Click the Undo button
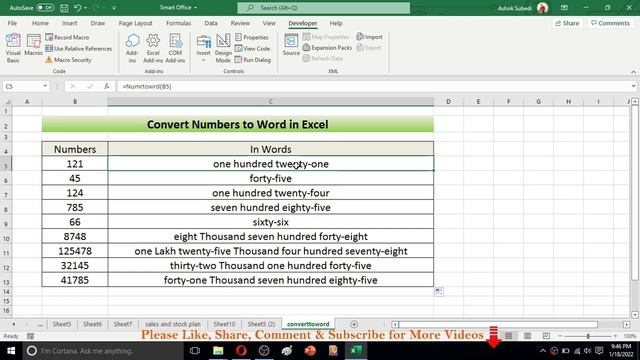The height and width of the screenshot is (360, 640). pos(78,8)
